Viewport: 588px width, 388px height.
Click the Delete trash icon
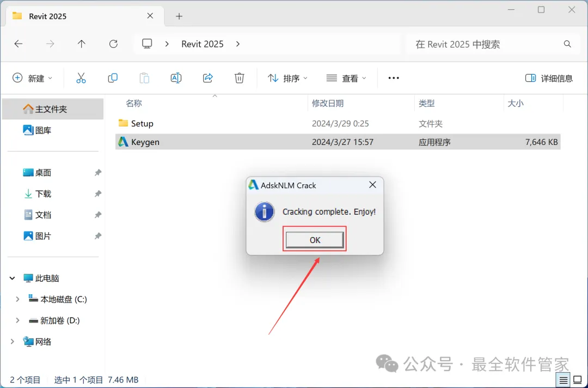point(239,78)
